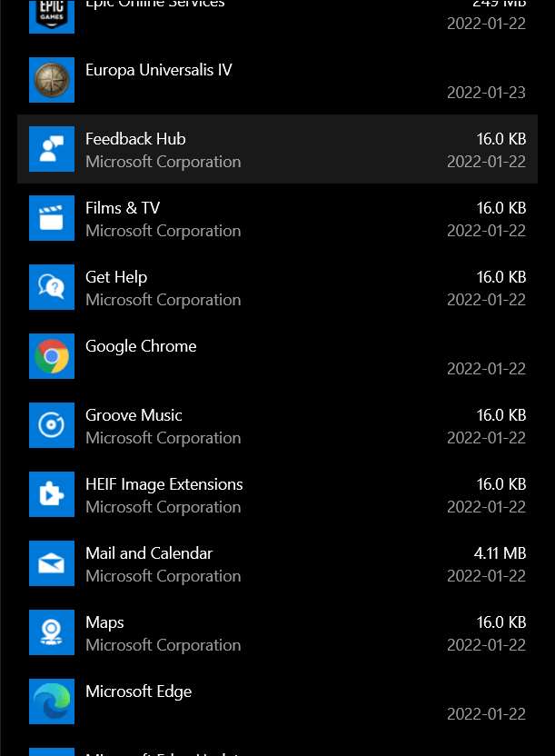Click the 2022-01-23 date for Europa Universalis IV
Image resolution: width=555 pixels, height=756 pixels.
(x=486, y=93)
